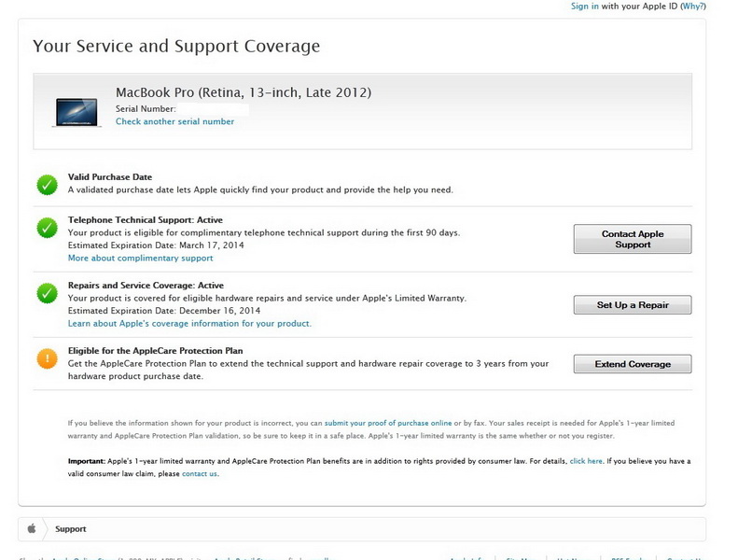Click the MacBook Pro product thumbnail

coord(77,111)
